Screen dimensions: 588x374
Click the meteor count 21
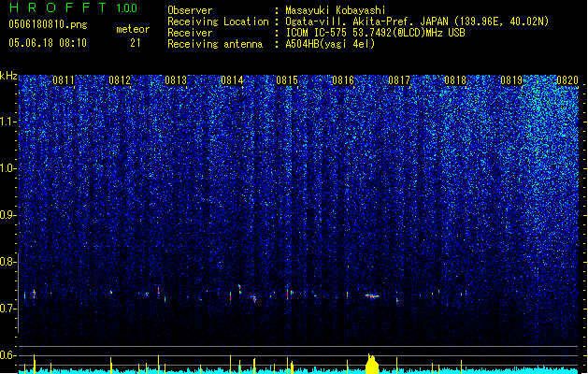click(x=136, y=43)
